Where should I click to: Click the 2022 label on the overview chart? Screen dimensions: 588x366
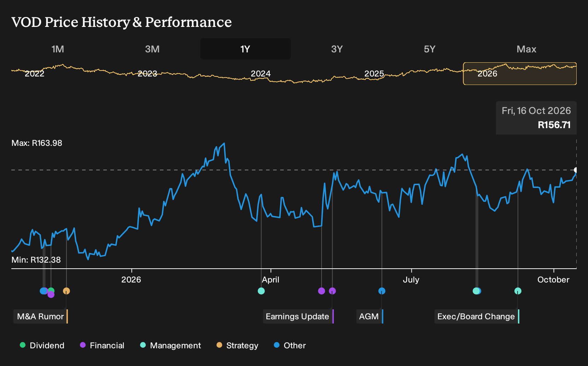pyautogui.click(x=34, y=74)
